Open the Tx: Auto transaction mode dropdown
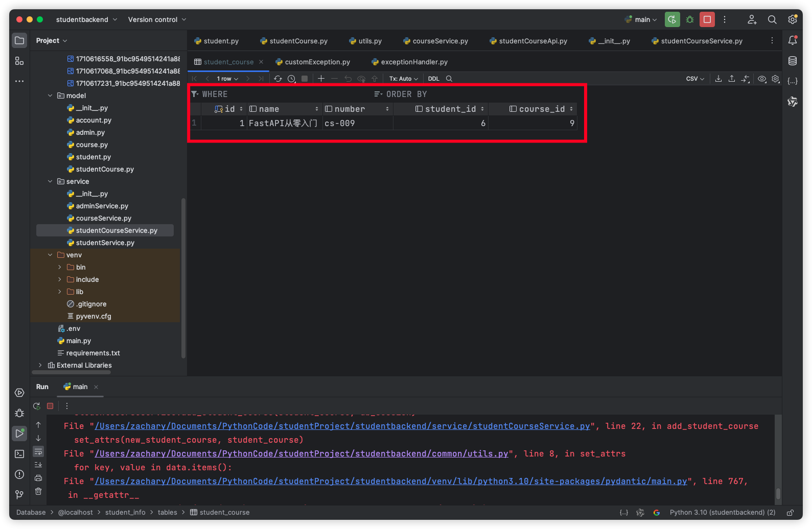The height and width of the screenshot is (529, 812). point(403,79)
